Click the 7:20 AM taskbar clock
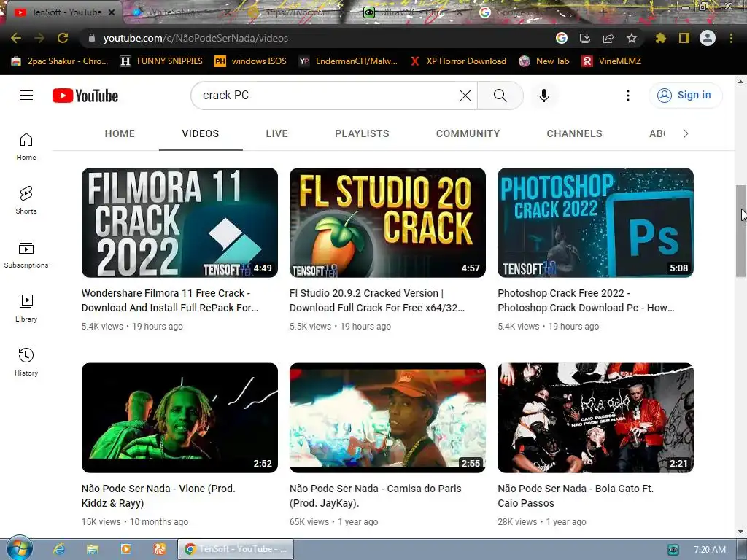 pyautogui.click(x=710, y=550)
